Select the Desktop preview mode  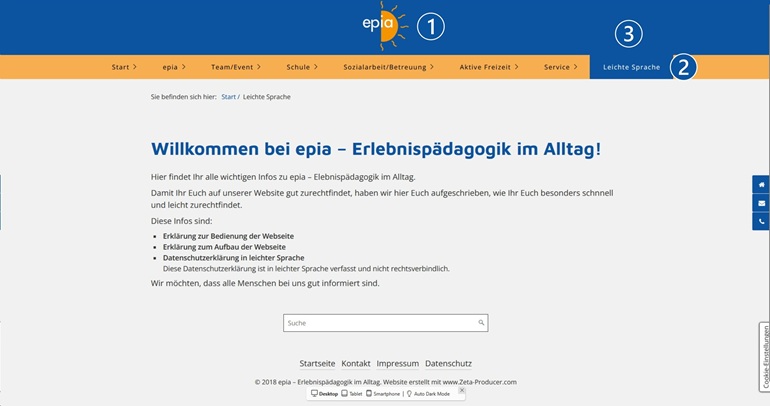coord(324,394)
